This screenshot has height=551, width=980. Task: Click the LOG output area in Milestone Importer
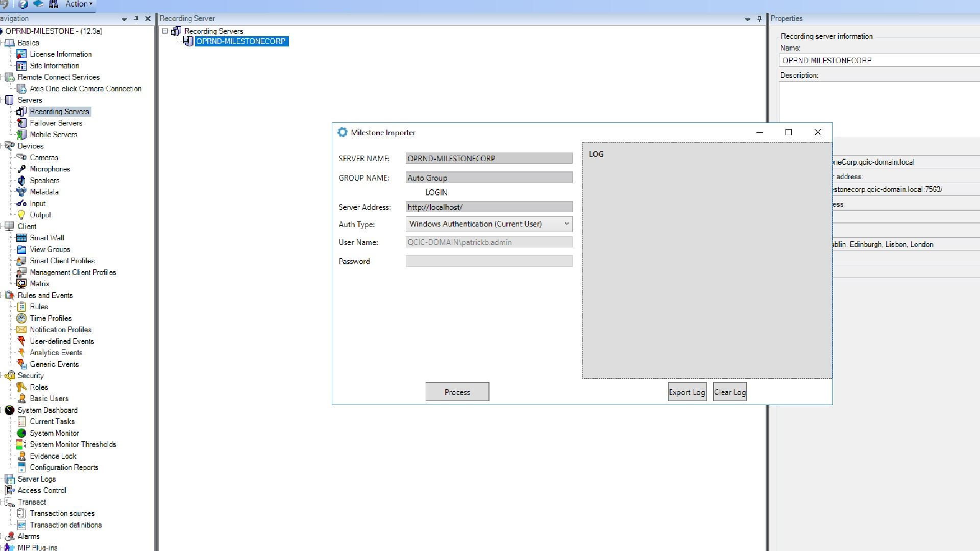(707, 261)
